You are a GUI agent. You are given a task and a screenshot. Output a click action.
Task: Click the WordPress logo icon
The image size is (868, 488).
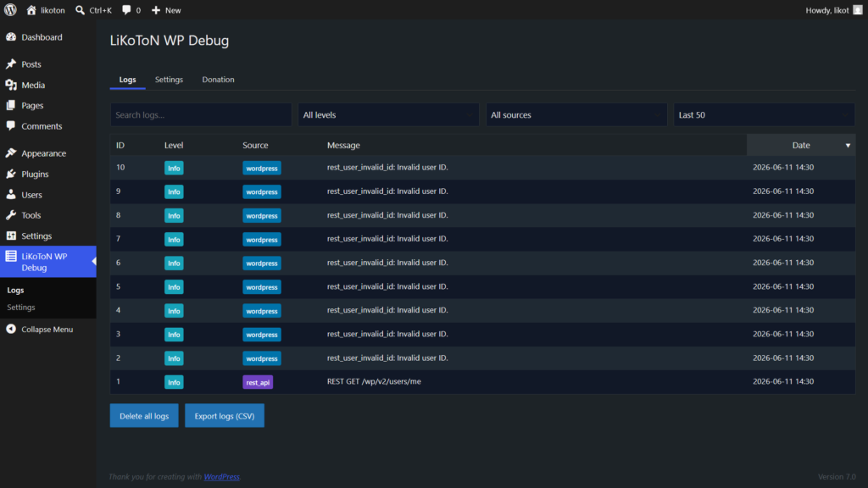(x=10, y=10)
